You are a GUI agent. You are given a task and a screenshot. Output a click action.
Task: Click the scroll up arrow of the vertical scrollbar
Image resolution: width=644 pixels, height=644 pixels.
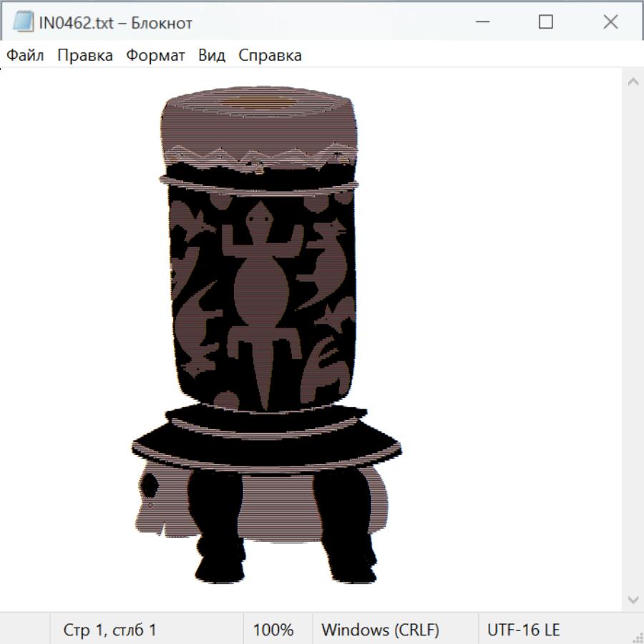click(633, 82)
